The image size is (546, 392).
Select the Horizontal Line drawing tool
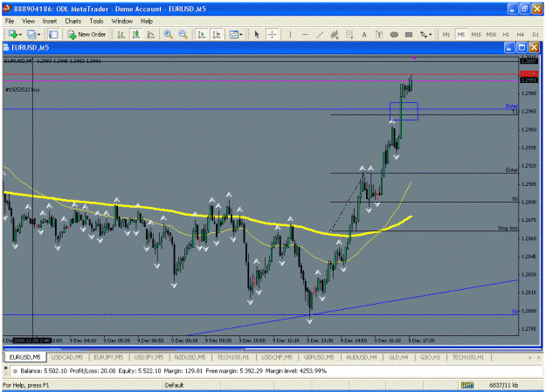[x=305, y=34]
